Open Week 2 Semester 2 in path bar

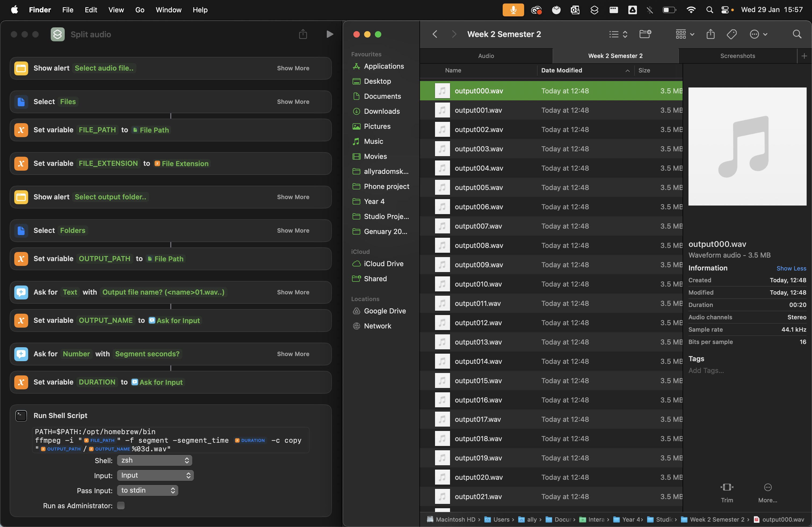[713, 519]
